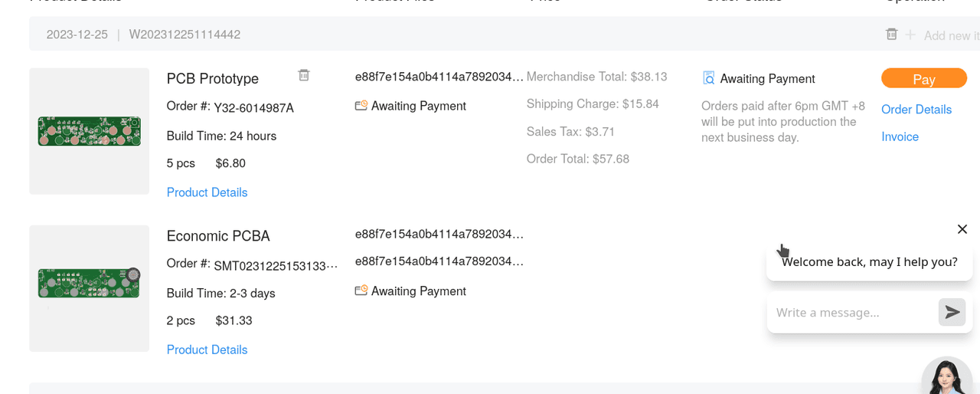This screenshot has height=394, width=980.
Task: Open the support agent avatar
Action: (951, 378)
